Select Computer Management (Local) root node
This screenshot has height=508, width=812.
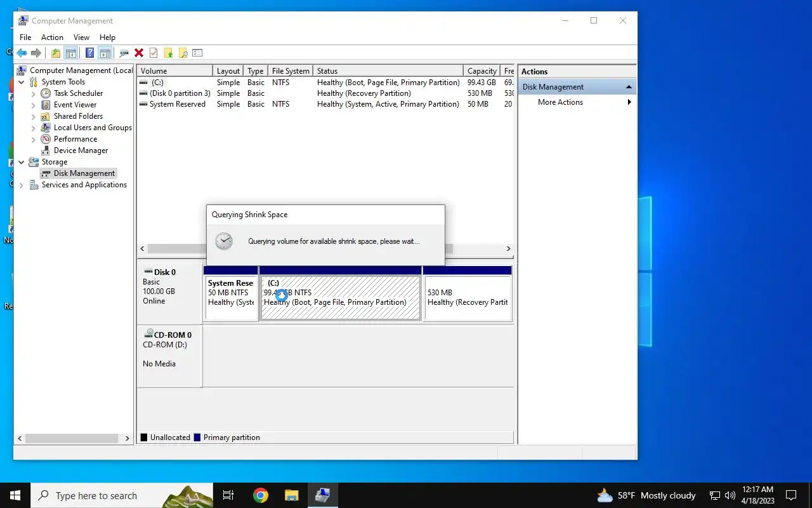point(81,70)
